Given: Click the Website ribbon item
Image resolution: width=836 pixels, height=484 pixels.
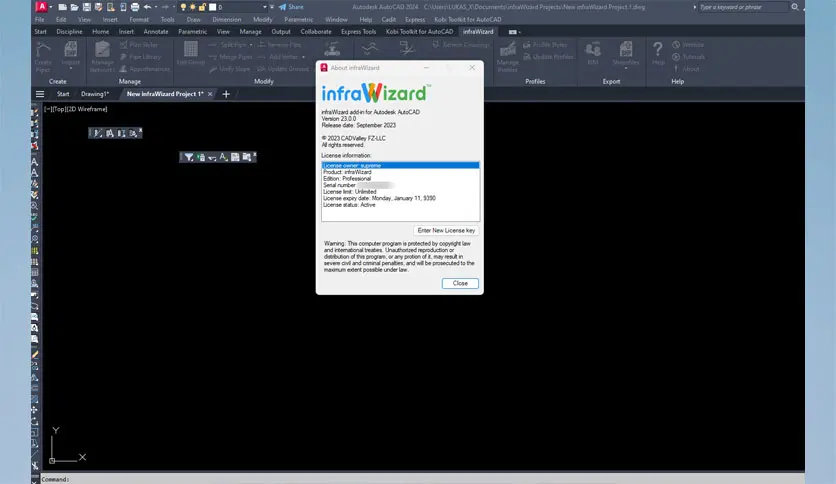Looking at the screenshot, I should click(x=688, y=45).
